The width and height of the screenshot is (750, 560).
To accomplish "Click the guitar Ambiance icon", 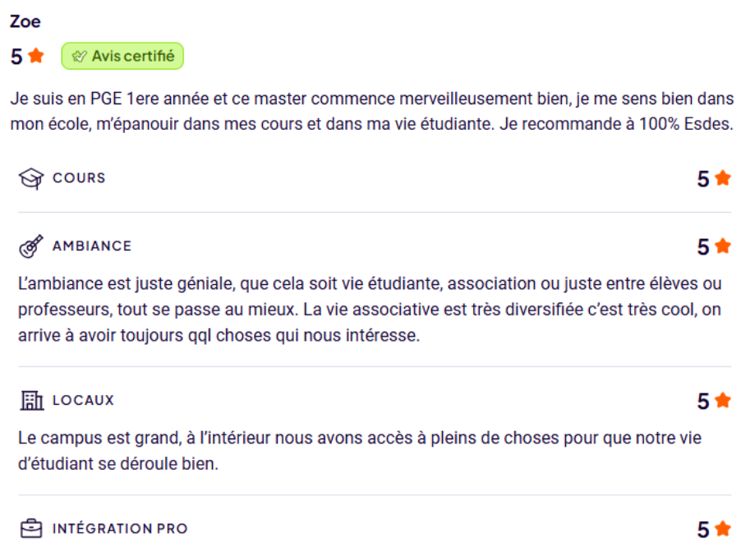I will pos(30,246).
